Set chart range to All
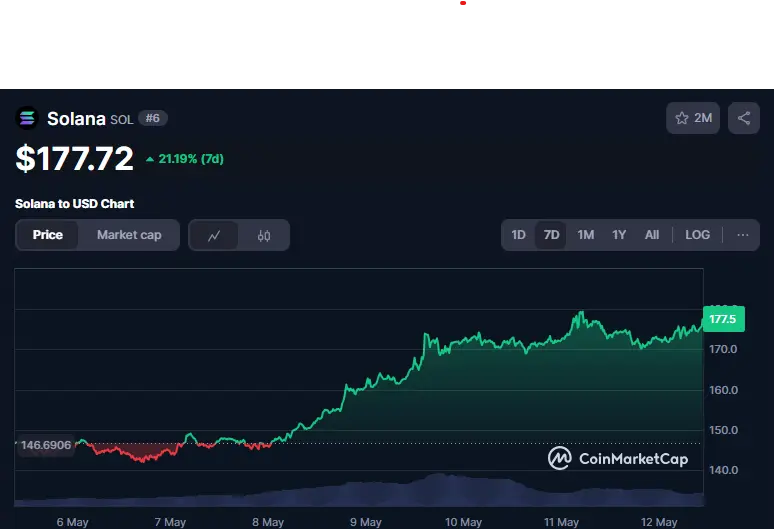Viewport: 774px width, 529px height. click(652, 235)
